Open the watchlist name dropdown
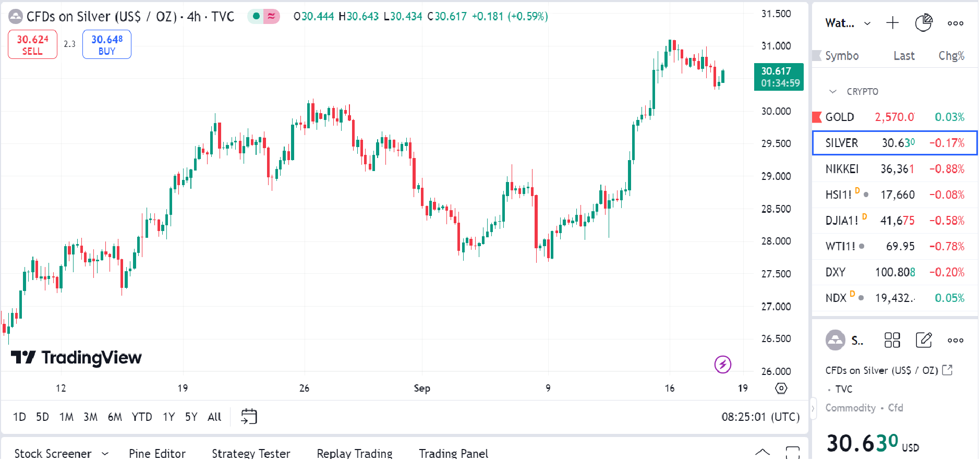Viewport: 980px width, 461px height. (867, 23)
